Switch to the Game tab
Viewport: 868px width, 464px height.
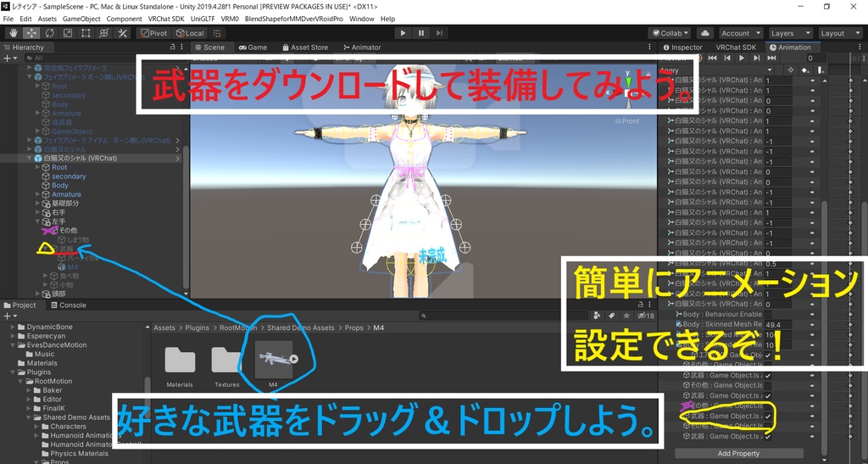253,48
